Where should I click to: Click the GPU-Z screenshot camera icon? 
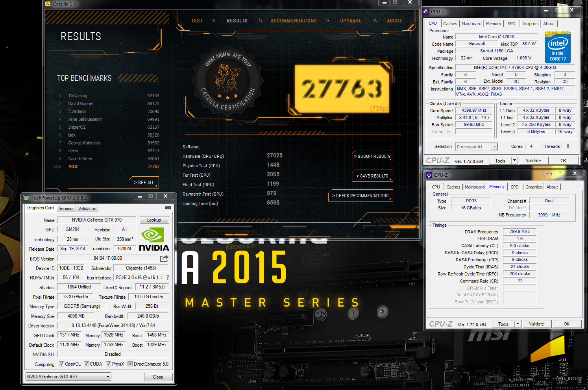(168, 207)
